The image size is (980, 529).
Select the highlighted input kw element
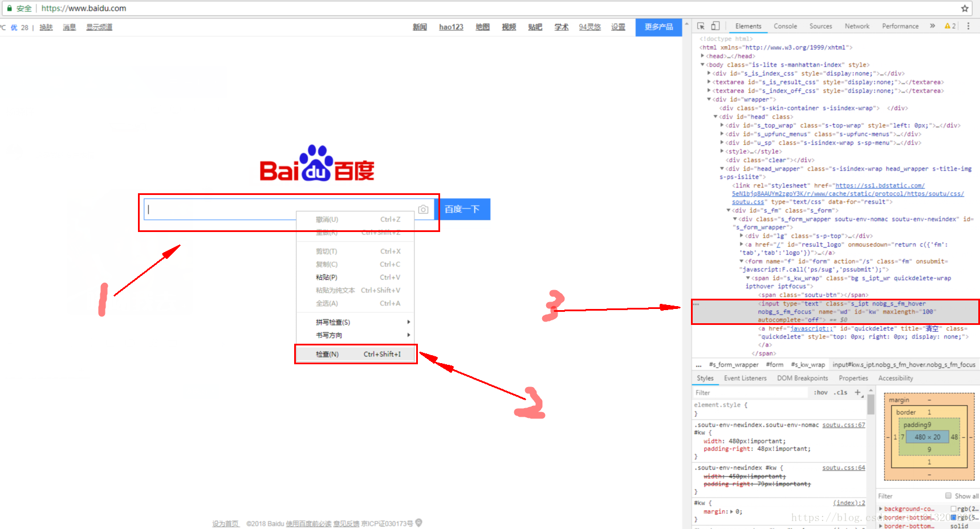pos(835,312)
